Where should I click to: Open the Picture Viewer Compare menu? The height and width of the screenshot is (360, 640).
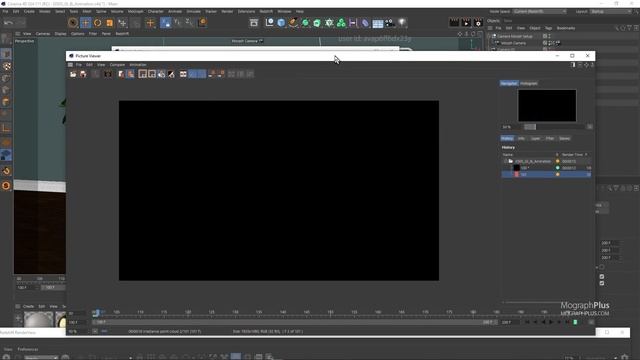(x=117, y=65)
